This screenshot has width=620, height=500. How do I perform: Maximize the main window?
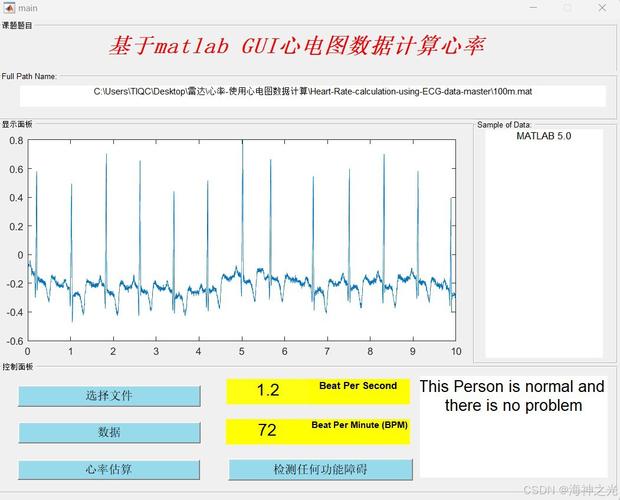pyautogui.click(x=568, y=8)
